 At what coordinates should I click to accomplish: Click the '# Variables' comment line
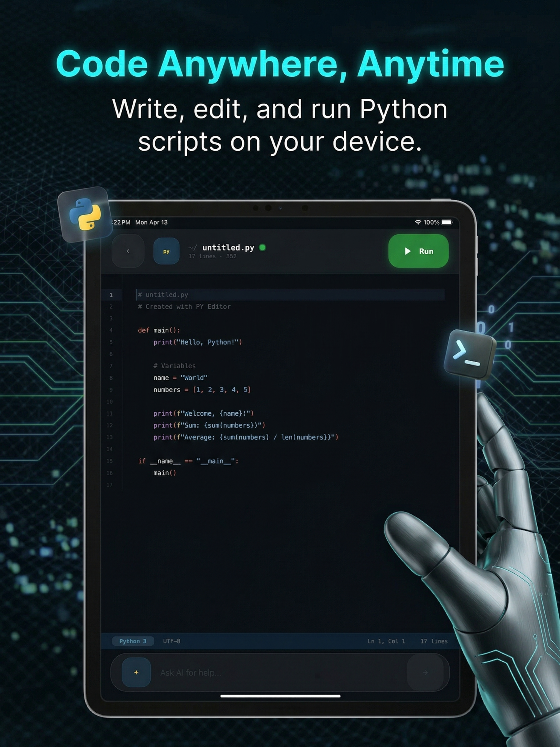tap(174, 366)
